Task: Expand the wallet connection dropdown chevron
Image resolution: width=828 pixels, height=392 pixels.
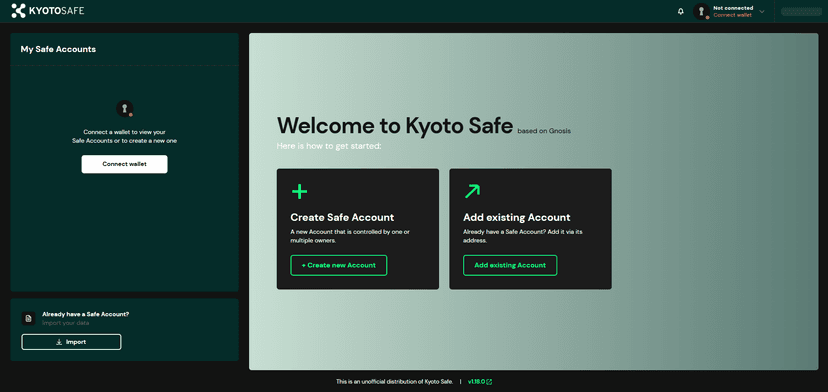Action: pyautogui.click(x=761, y=11)
